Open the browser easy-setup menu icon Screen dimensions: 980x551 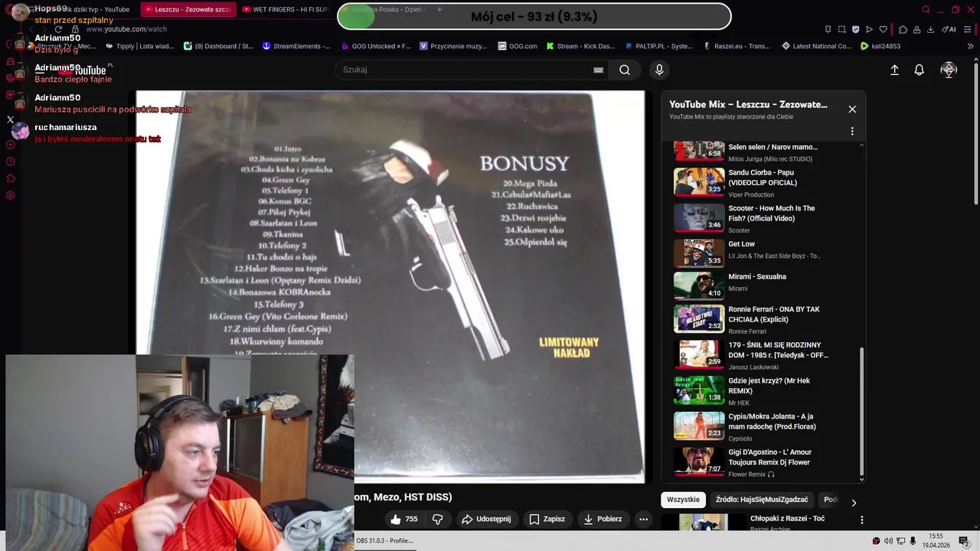[x=969, y=29]
